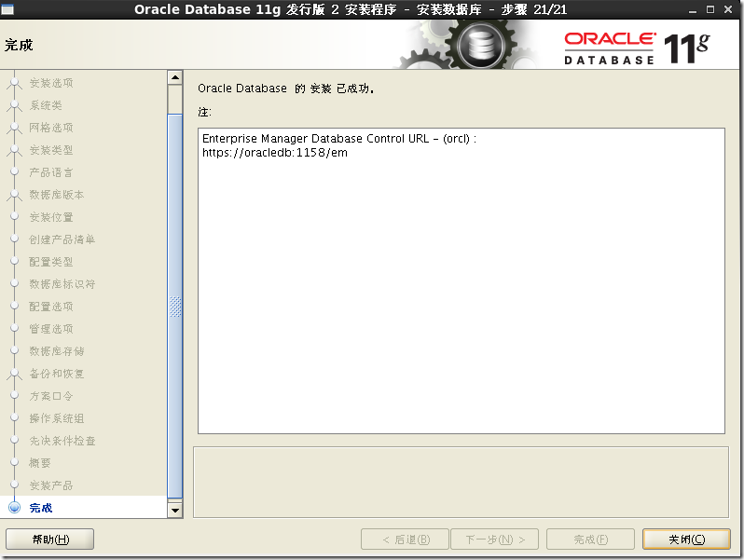Click sidebar scrollbar down arrow

click(175, 511)
